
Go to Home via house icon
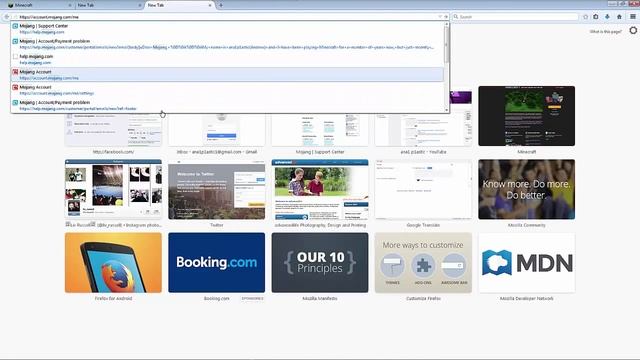619,17
